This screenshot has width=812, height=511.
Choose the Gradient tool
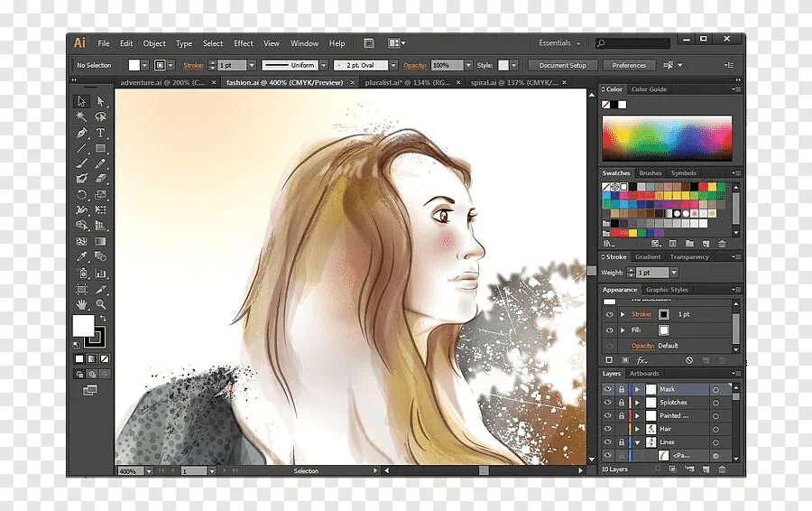[x=100, y=242]
